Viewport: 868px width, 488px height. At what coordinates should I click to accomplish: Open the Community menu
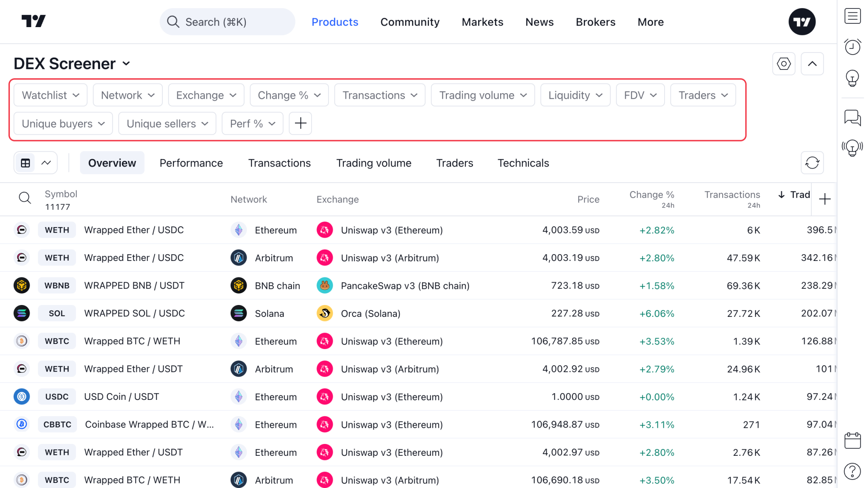(410, 22)
